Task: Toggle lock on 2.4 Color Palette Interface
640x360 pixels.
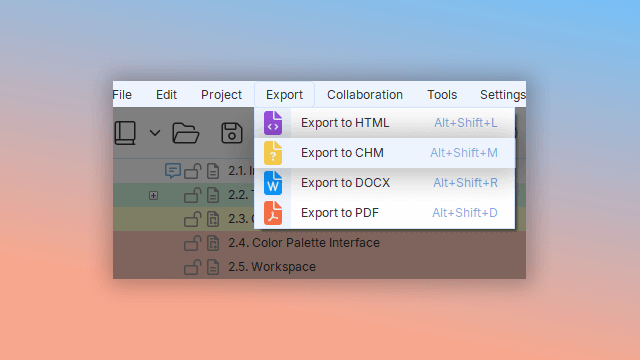Action: 193,243
